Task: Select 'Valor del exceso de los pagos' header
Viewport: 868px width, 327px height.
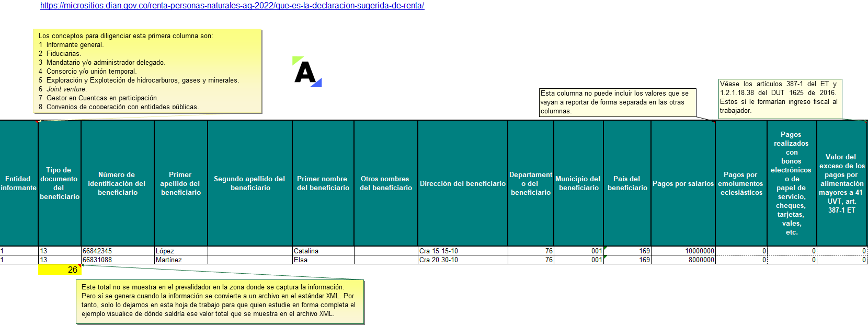Action: [842, 183]
